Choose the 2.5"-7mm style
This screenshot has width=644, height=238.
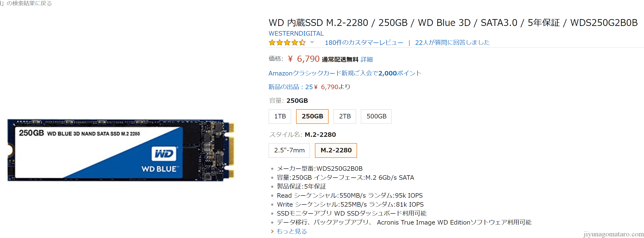[289, 150]
